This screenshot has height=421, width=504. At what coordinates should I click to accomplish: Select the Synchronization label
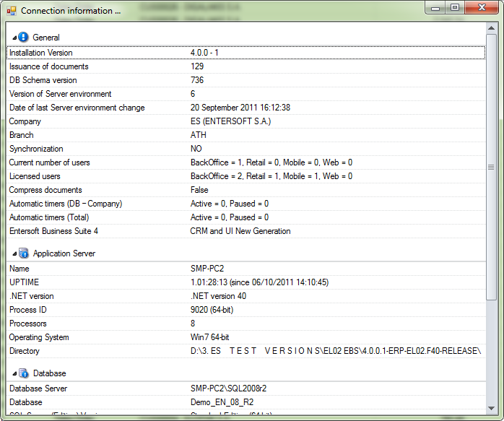pos(36,149)
